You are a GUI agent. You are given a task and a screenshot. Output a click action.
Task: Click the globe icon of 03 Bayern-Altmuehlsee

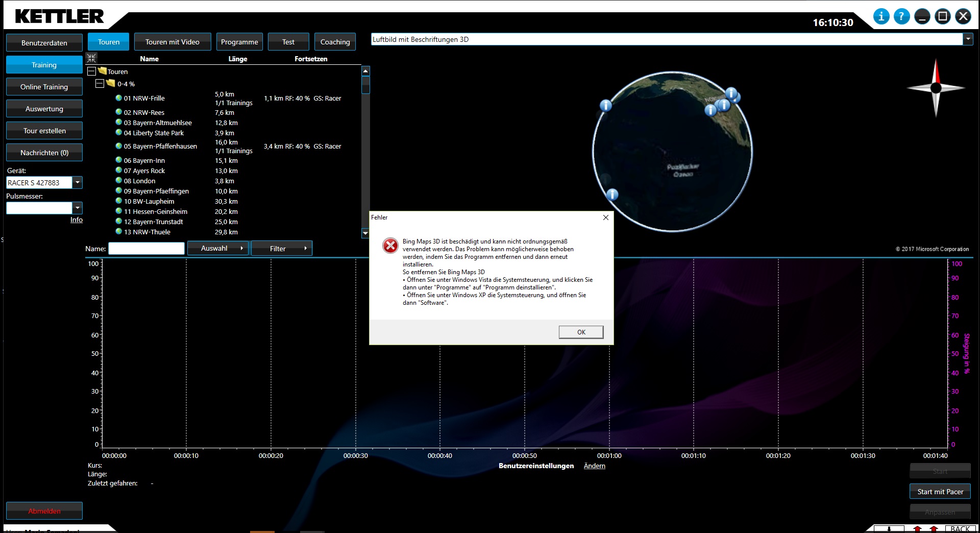click(x=119, y=122)
